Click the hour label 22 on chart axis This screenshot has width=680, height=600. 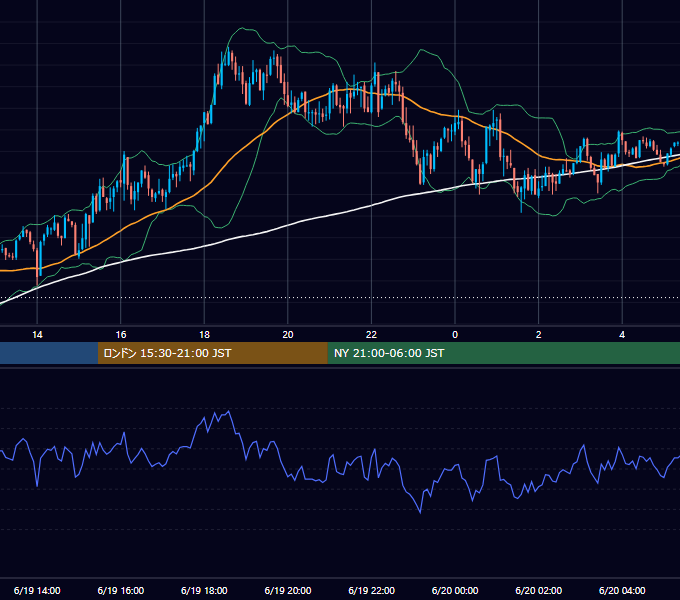[371, 335]
